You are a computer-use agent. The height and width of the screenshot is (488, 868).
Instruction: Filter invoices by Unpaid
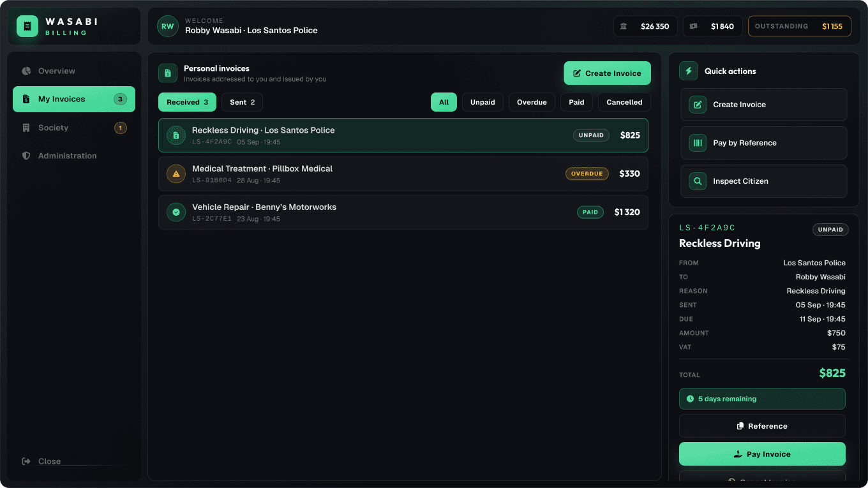(483, 102)
